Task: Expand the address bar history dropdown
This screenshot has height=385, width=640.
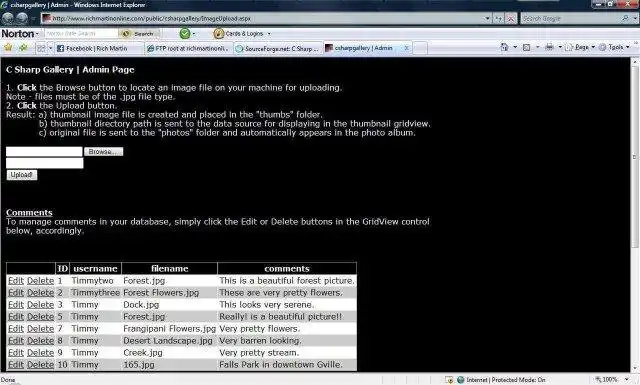Action: coord(487,18)
